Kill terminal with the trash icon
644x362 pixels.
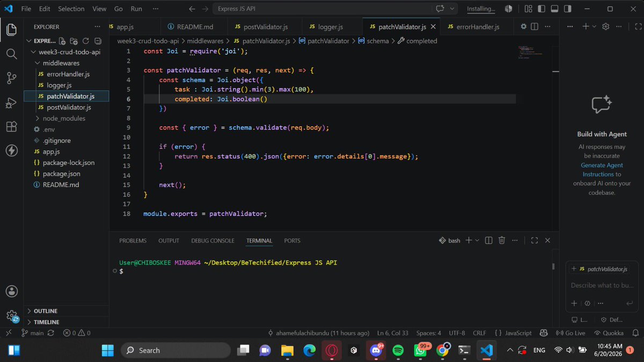(x=502, y=241)
